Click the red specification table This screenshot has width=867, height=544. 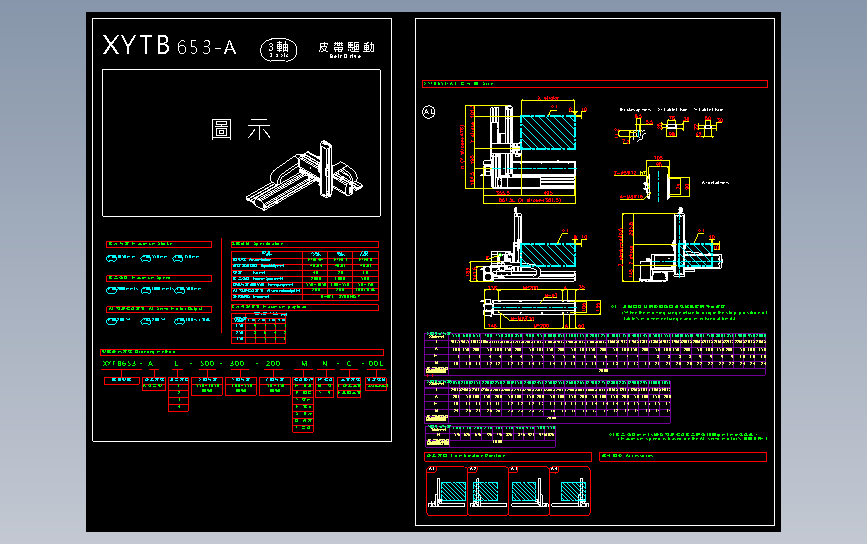[x=305, y=276]
